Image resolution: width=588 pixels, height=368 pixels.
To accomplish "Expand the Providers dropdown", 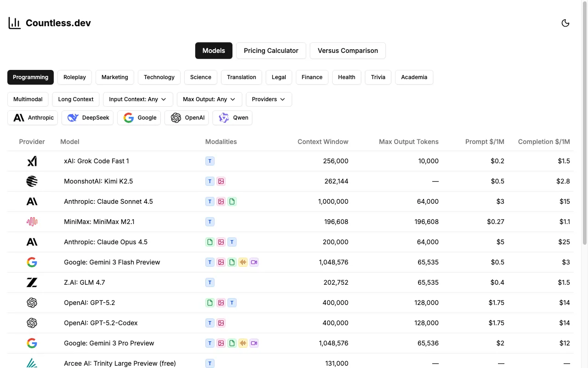I will click(269, 99).
